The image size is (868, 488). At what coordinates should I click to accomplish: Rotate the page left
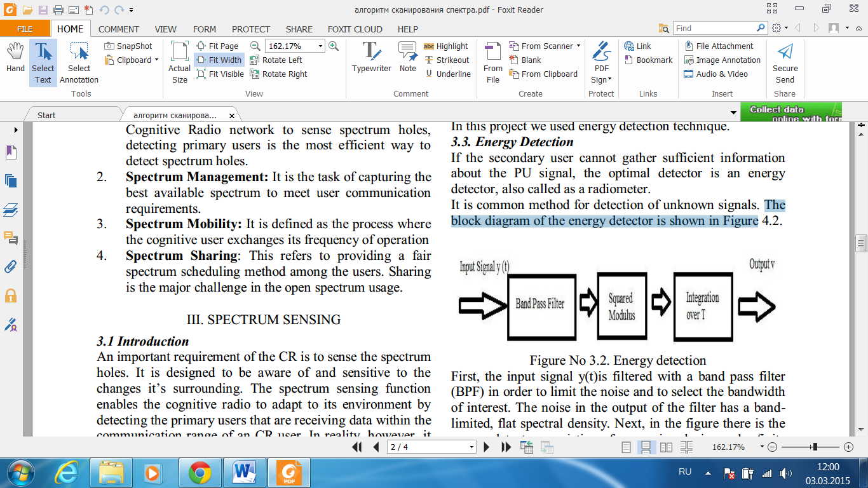click(x=276, y=60)
